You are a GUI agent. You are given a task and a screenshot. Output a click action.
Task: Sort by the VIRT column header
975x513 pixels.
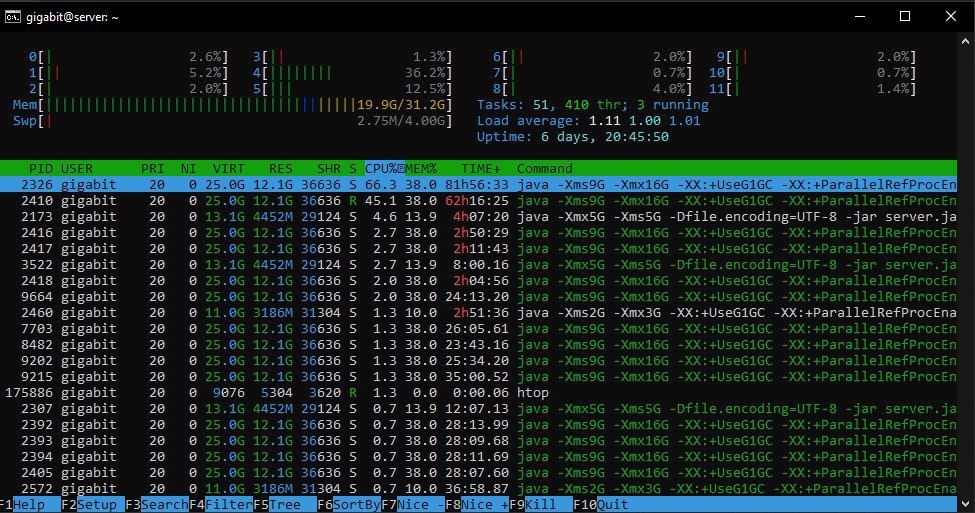tap(228, 169)
